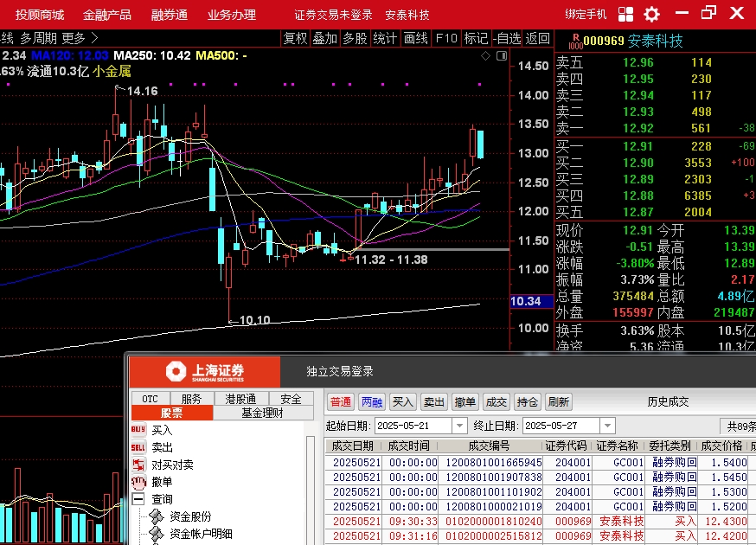Screen dimensions: 756x545
Task: Select trade row 0102000001810240
Action: click(x=540, y=522)
